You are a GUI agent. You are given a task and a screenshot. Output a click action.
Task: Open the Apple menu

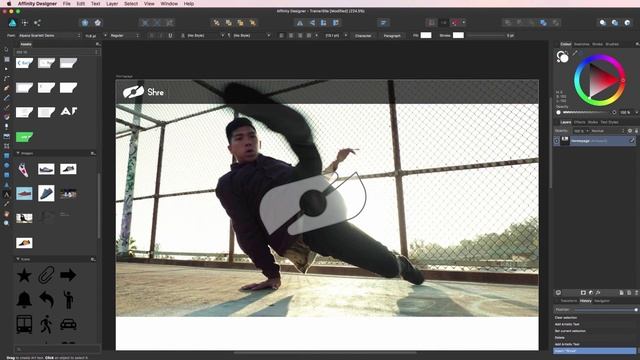(x=9, y=4)
